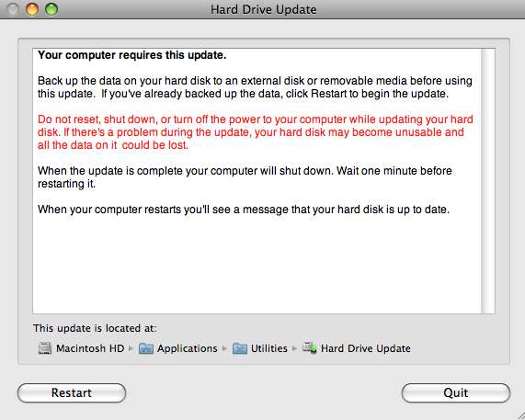Click the Macintosh HD drive icon
The image size is (525, 420).
click(45, 348)
